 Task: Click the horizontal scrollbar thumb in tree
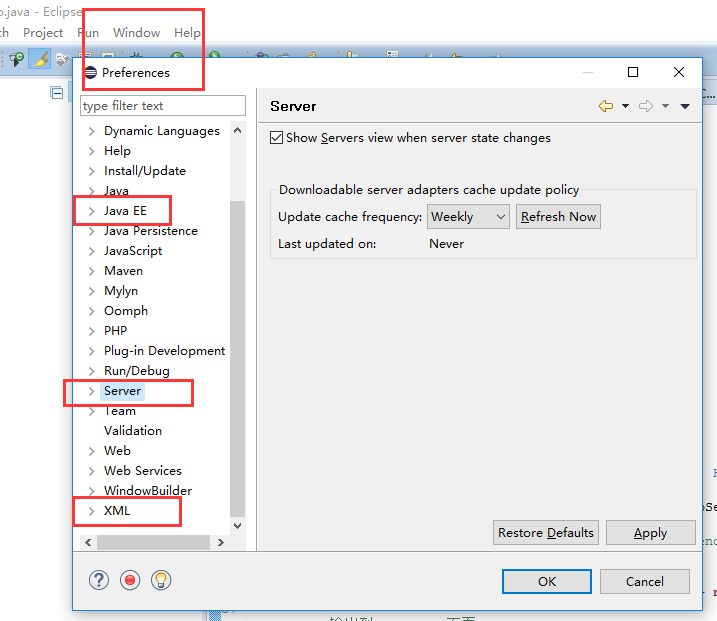(153, 543)
